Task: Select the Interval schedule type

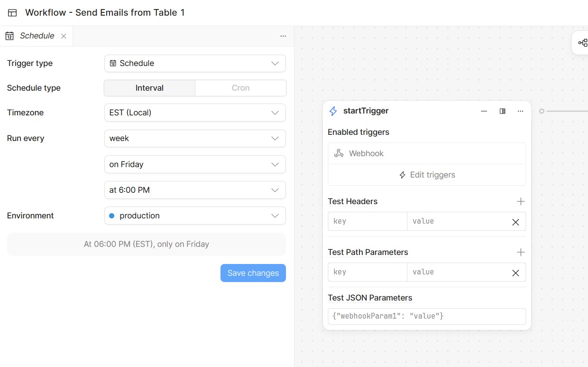Action: (x=149, y=88)
